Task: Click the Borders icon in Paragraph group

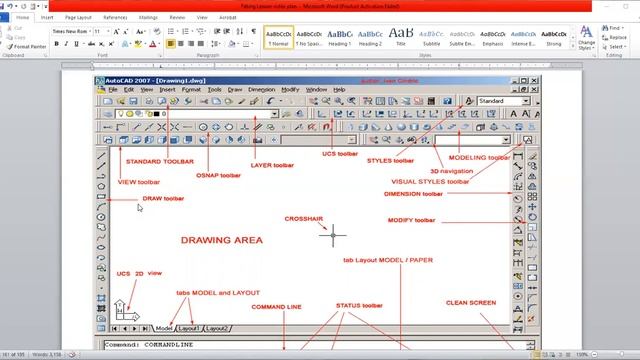Action: click(x=246, y=44)
